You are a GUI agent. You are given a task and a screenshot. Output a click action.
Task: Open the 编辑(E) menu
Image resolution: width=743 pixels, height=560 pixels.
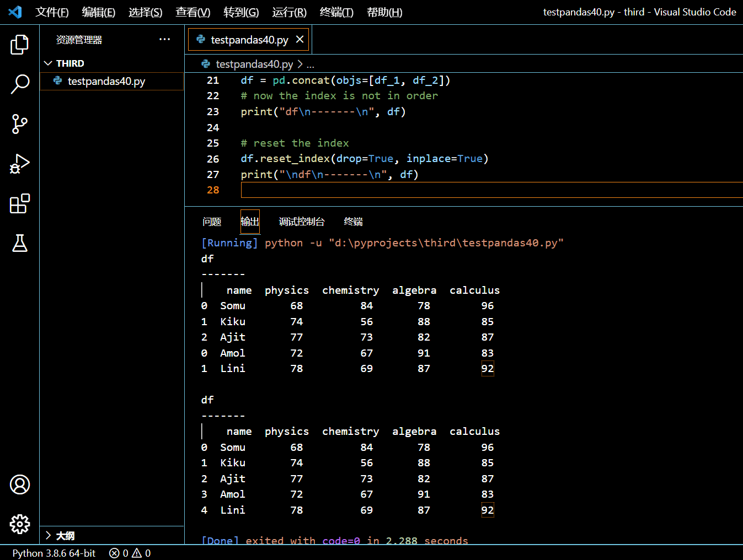(99, 12)
